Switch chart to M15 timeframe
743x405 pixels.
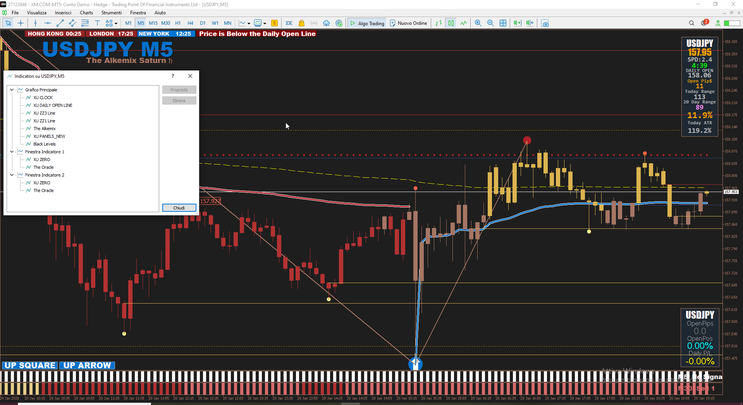[x=153, y=23]
